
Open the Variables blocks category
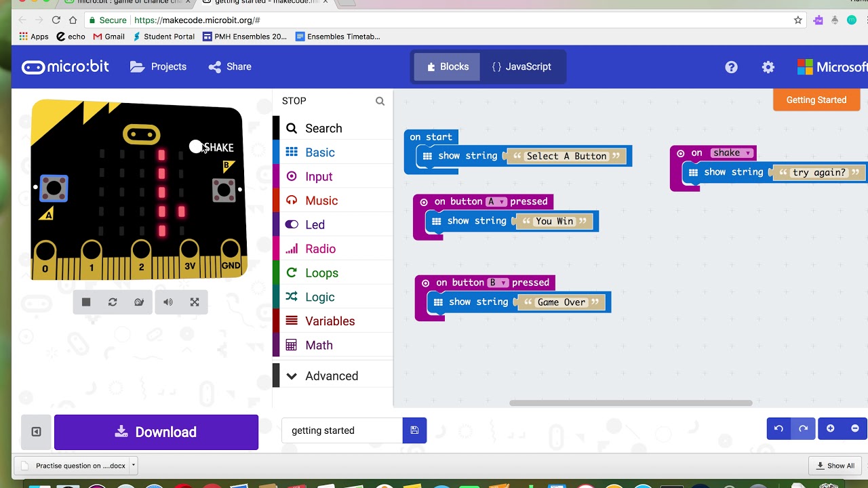(x=332, y=321)
